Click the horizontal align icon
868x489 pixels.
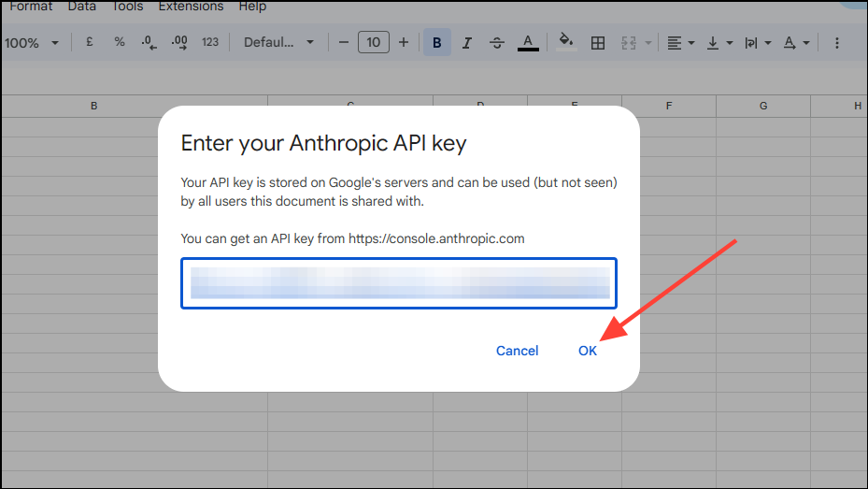coord(674,43)
